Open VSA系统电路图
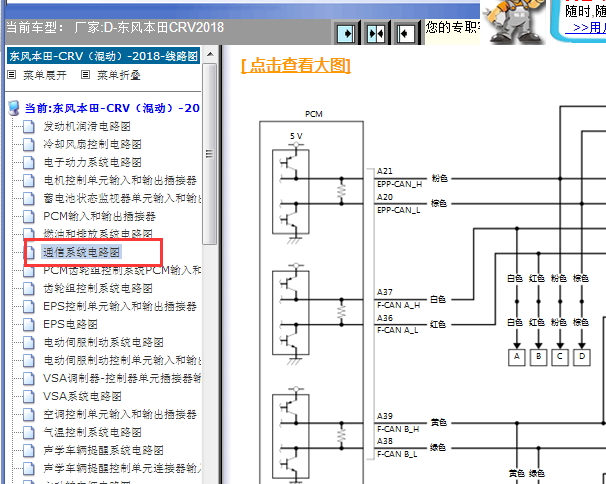This screenshot has height=484, width=606. point(82,396)
